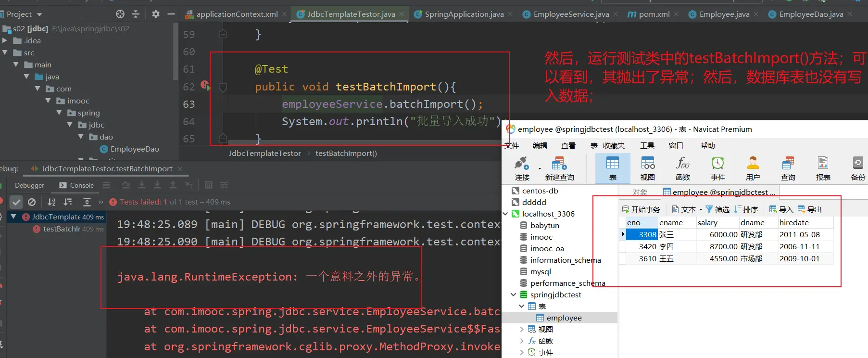Click the 事件 clock icon in Navicat toolbar
868x358 pixels.
(717, 168)
